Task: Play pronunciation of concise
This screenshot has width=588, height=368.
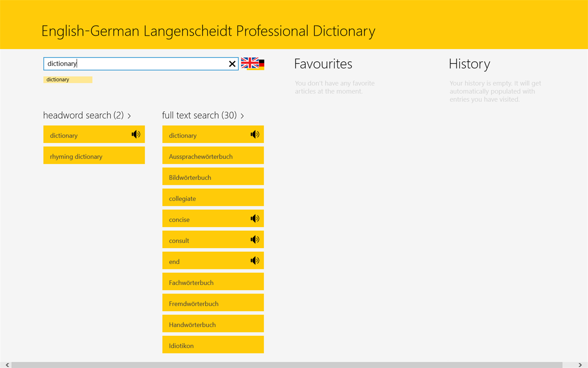Action: point(255,219)
